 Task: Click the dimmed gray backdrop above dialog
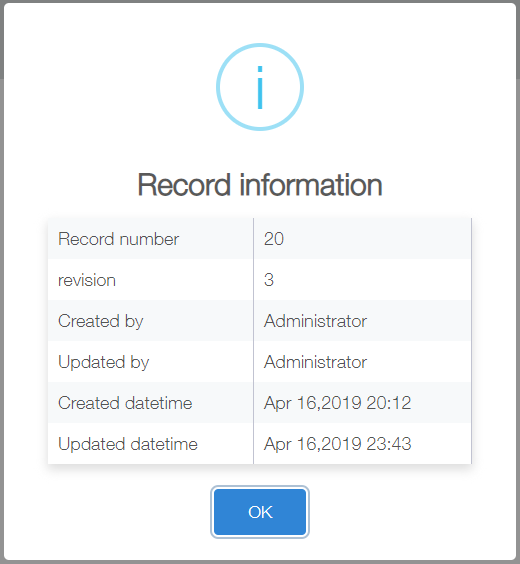pyautogui.click(x=260, y=1)
